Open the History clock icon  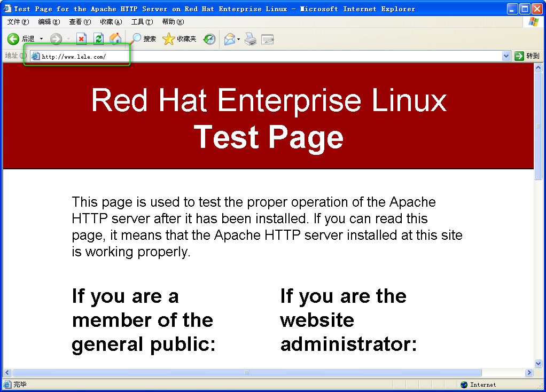[209, 39]
